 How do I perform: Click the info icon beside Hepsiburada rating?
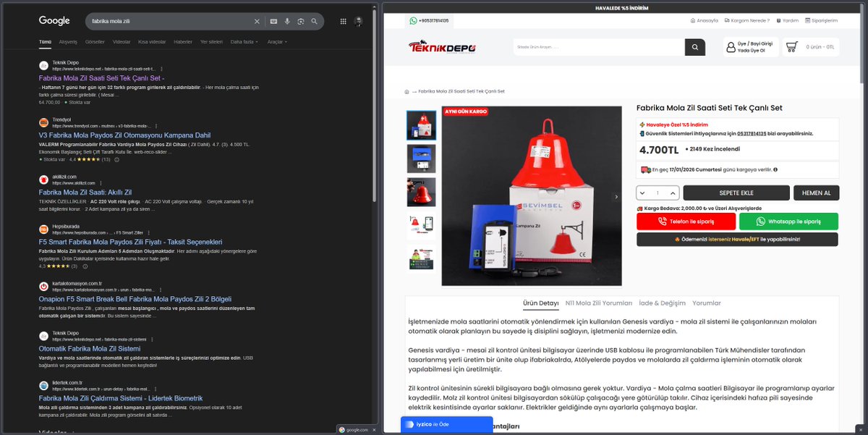[x=84, y=266]
